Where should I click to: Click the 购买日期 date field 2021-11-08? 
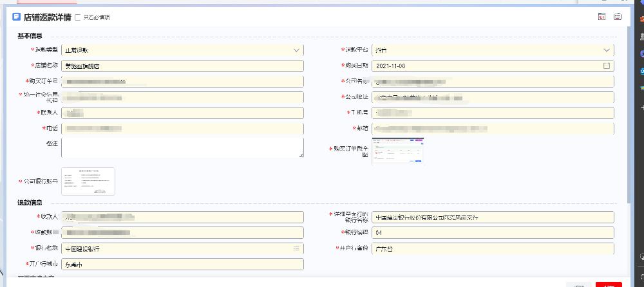click(493, 66)
